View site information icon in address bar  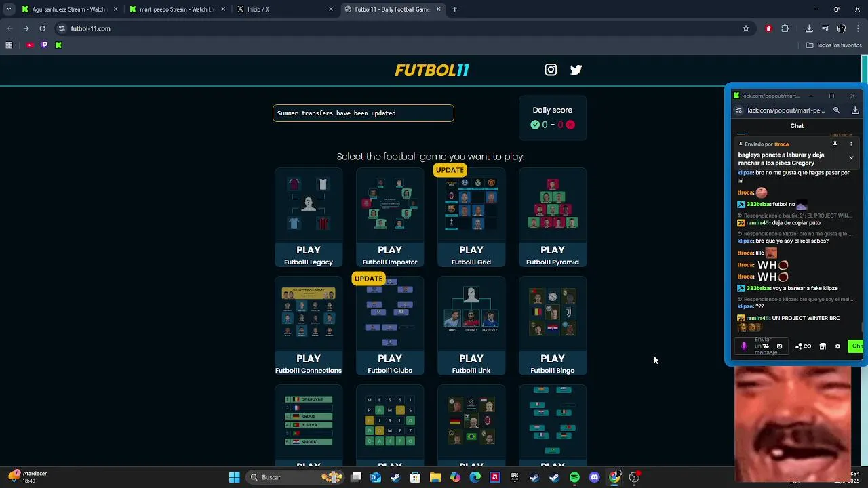pyautogui.click(x=62, y=28)
